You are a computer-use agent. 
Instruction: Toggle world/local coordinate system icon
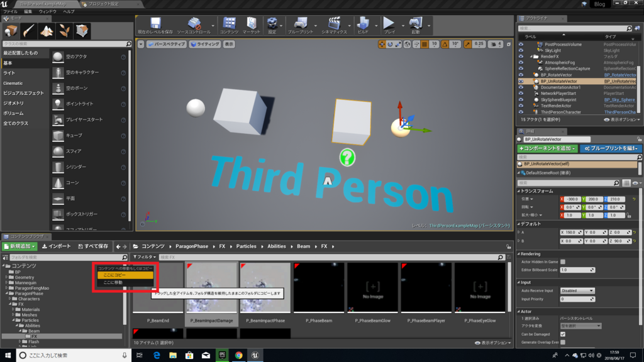407,45
